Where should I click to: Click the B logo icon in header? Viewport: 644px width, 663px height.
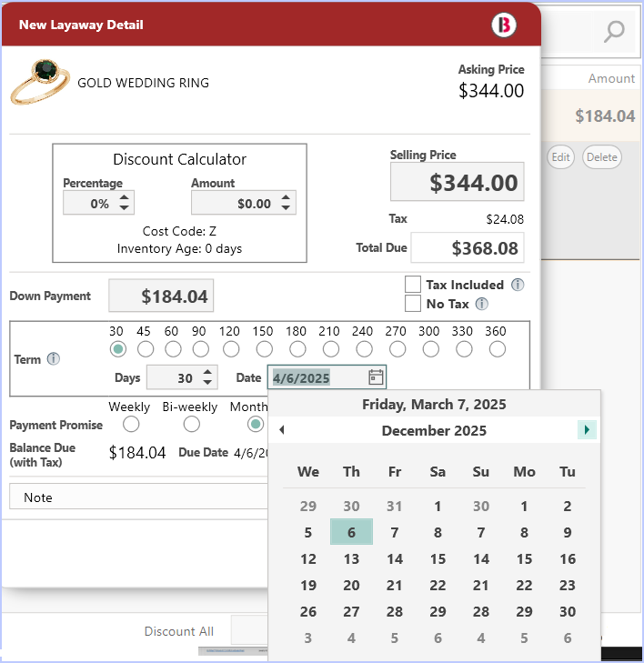coord(504,25)
